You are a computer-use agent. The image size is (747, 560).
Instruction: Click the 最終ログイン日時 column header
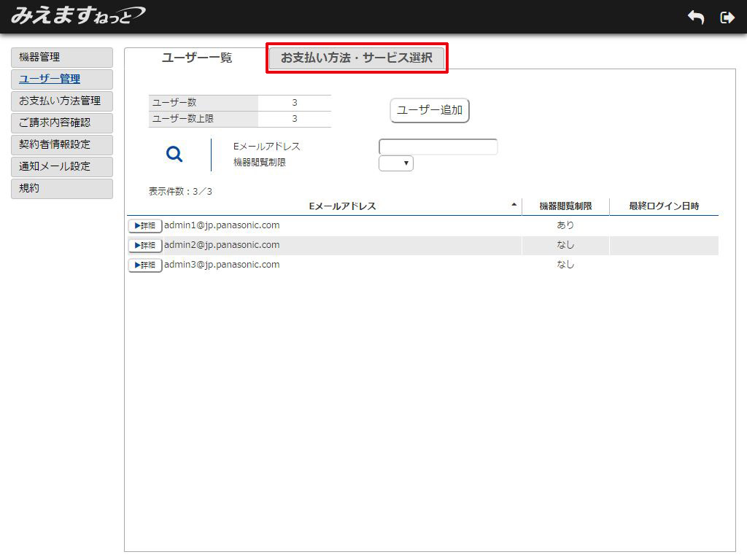(x=664, y=206)
